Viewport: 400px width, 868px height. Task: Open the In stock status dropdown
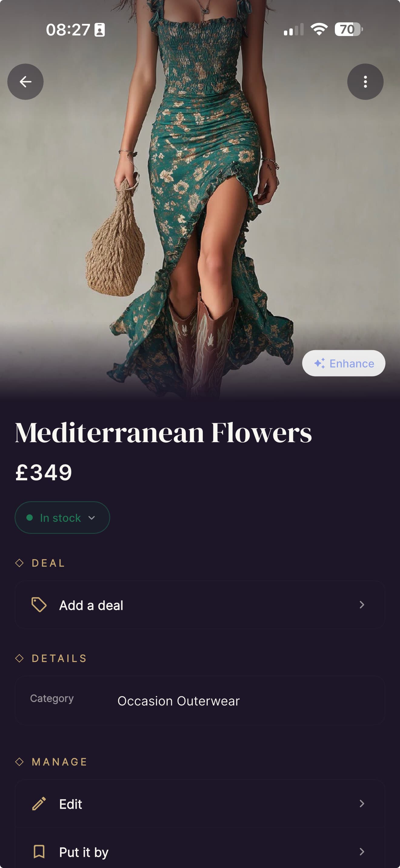point(62,518)
